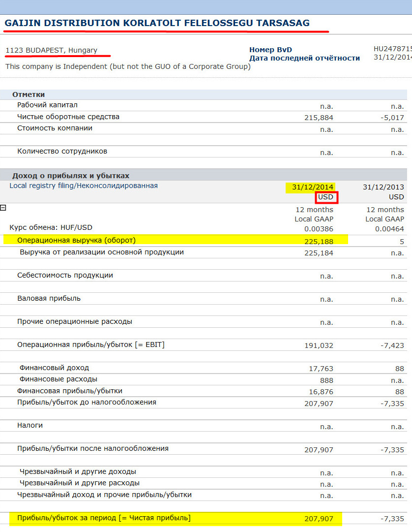This screenshot has height=532, width=412.
Task: Select sales value 225,184
Action: tap(319, 253)
